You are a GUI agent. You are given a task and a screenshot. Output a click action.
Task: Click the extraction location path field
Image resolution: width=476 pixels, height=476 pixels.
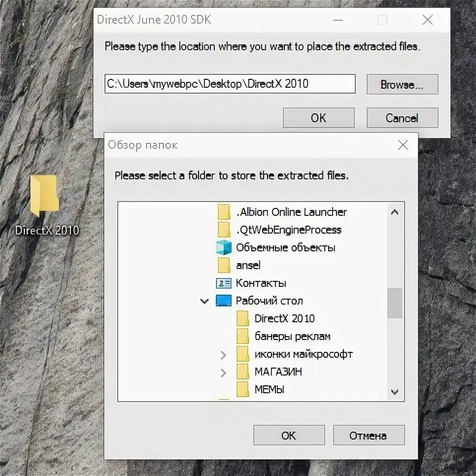(x=230, y=83)
